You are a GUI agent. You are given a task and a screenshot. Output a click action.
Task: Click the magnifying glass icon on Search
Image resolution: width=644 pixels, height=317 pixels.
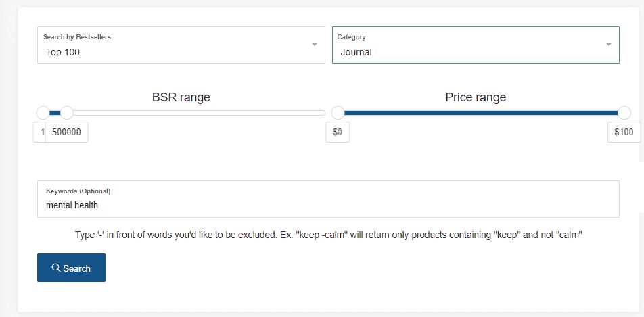(56, 268)
